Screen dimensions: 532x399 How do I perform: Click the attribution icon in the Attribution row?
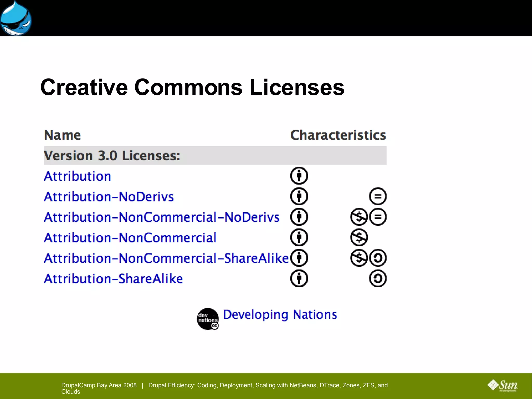click(299, 176)
